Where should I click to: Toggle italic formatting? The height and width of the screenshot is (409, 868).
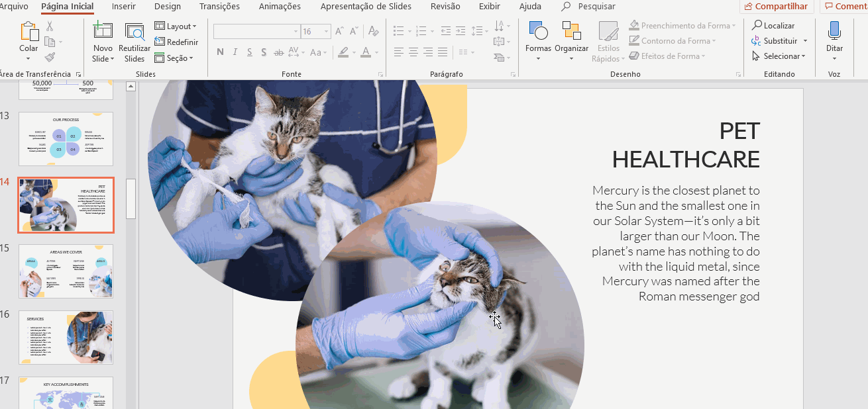235,52
